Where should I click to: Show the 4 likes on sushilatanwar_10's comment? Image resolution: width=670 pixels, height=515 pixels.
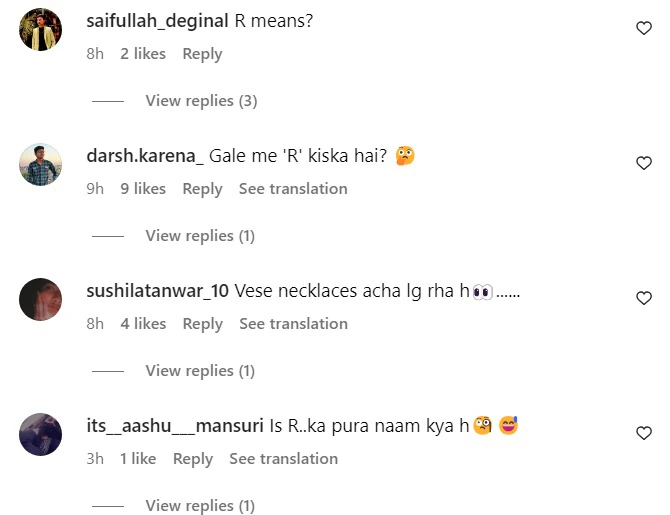click(143, 324)
